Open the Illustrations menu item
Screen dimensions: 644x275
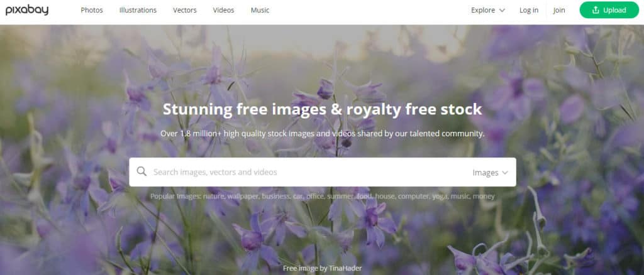click(x=138, y=10)
